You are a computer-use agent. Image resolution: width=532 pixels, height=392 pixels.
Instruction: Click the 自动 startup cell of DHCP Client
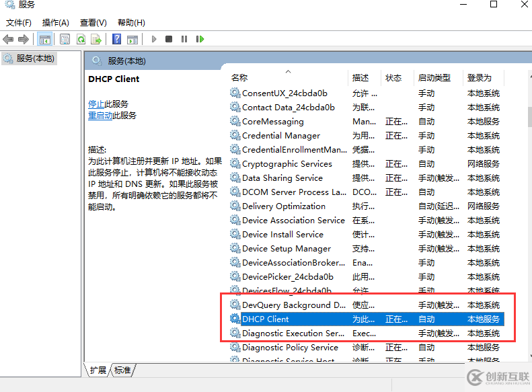426,319
